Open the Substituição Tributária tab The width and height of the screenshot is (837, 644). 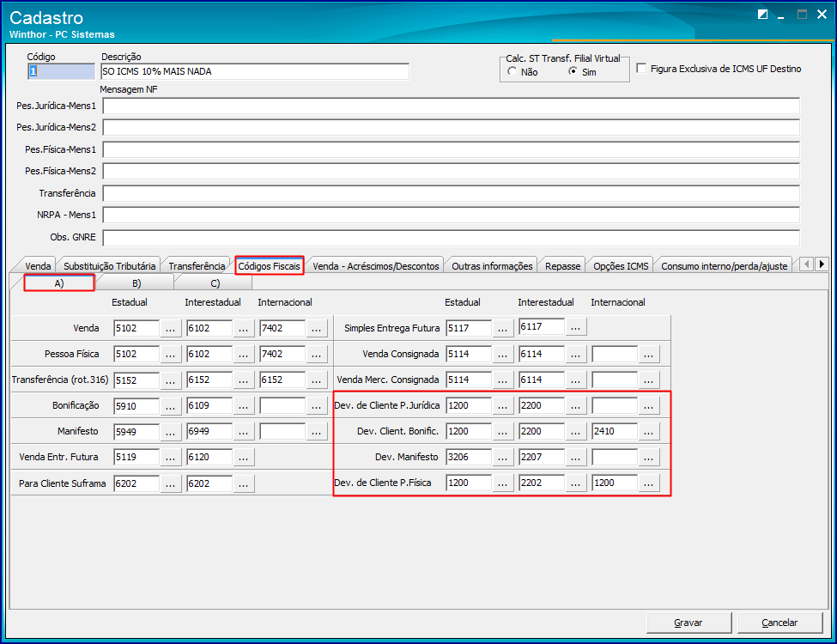pyautogui.click(x=109, y=266)
